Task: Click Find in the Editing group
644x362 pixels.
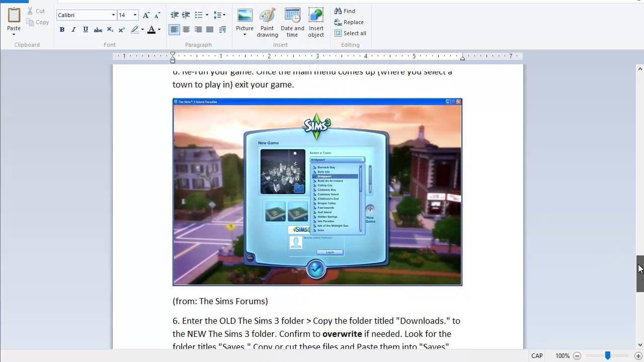Action: [x=345, y=11]
